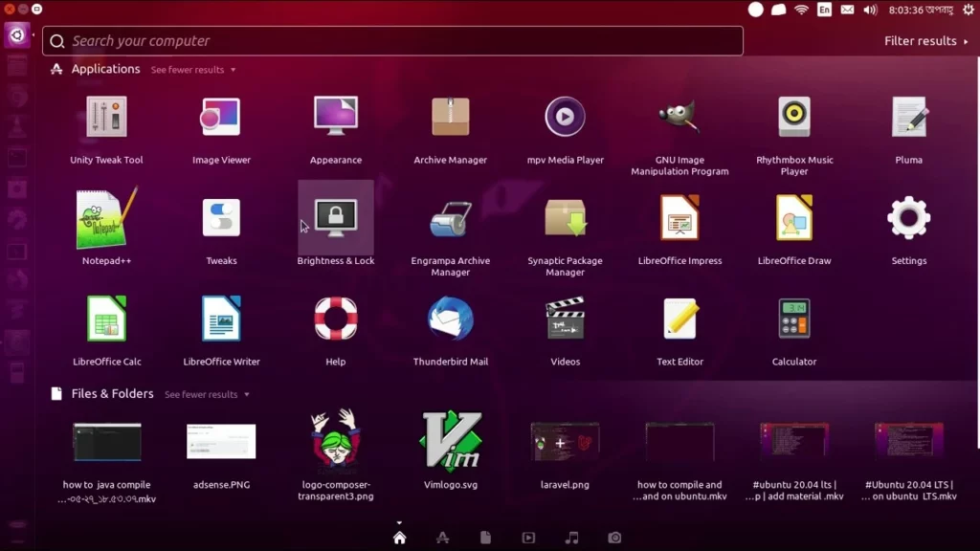This screenshot has width=980, height=551.
Task: Switch to Music lens tab
Action: (572, 538)
